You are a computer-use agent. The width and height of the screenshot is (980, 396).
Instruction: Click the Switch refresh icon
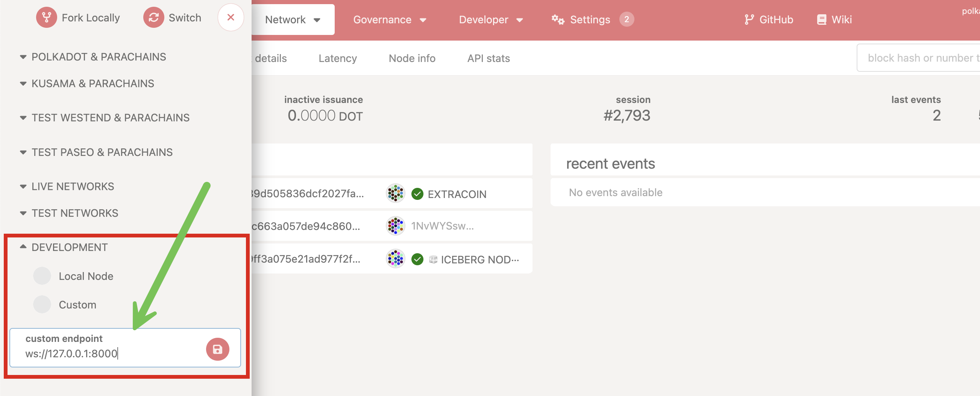pos(154,17)
